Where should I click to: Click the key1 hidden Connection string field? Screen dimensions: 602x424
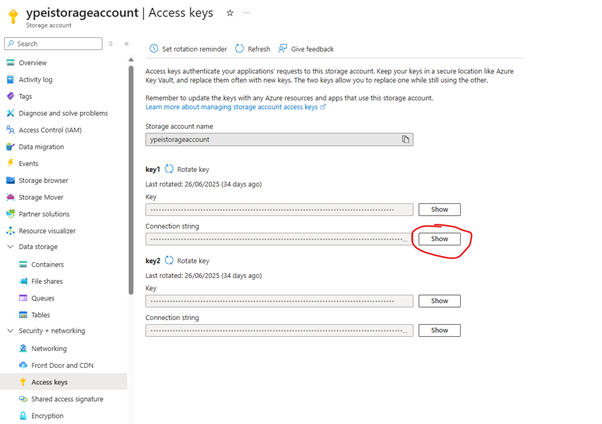[x=279, y=239]
